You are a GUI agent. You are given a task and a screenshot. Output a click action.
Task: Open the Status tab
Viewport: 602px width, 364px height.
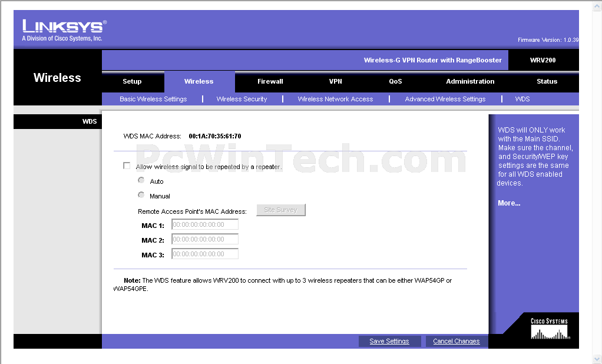(x=547, y=81)
